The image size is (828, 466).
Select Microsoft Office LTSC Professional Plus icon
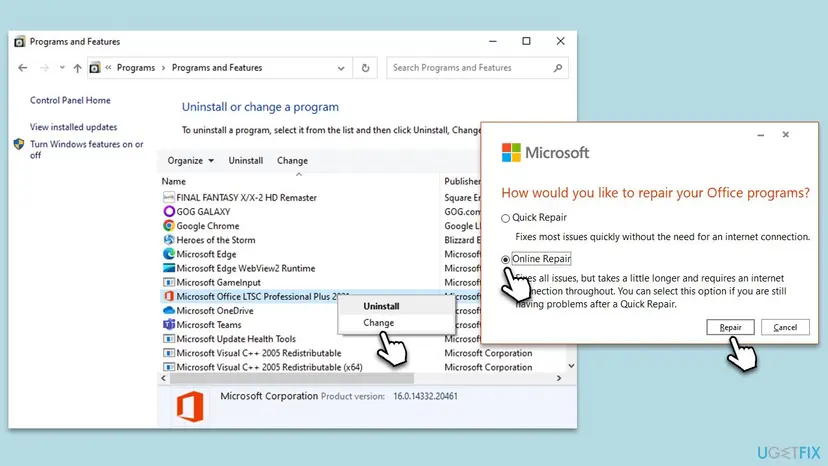168,296
